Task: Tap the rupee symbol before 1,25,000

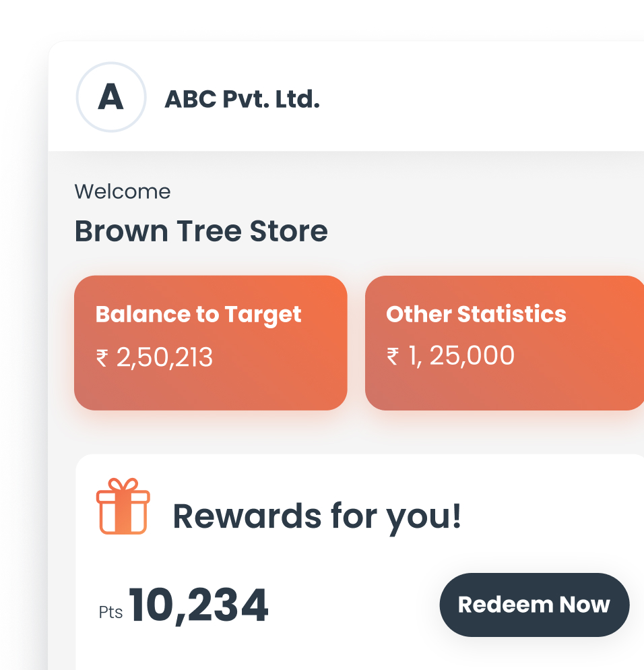Action: tap(393, 356)
